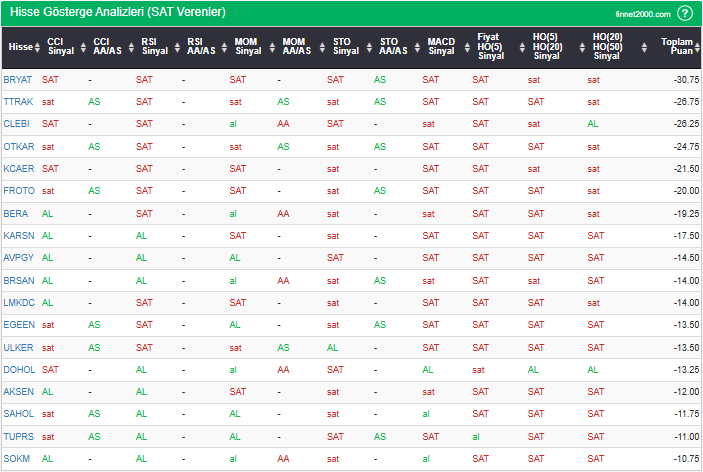Select DOHOL total score -13.25

(686, 369)
